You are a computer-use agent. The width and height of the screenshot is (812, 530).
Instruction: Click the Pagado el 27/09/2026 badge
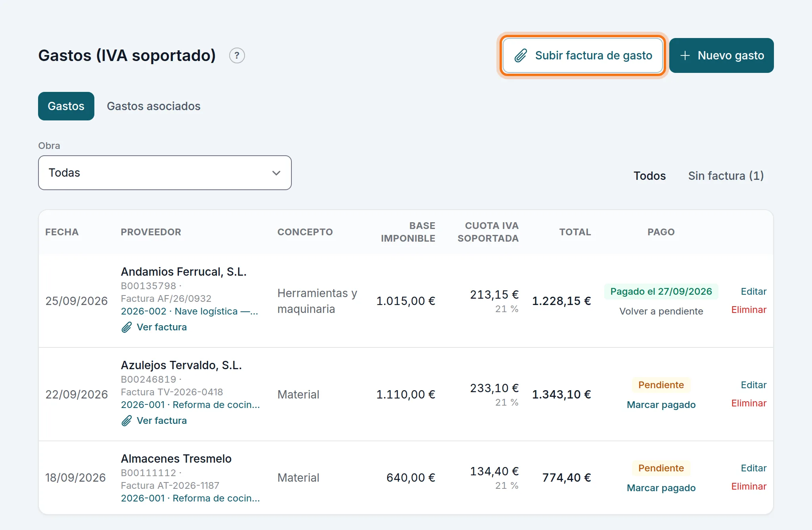click(x=661, y=292)
